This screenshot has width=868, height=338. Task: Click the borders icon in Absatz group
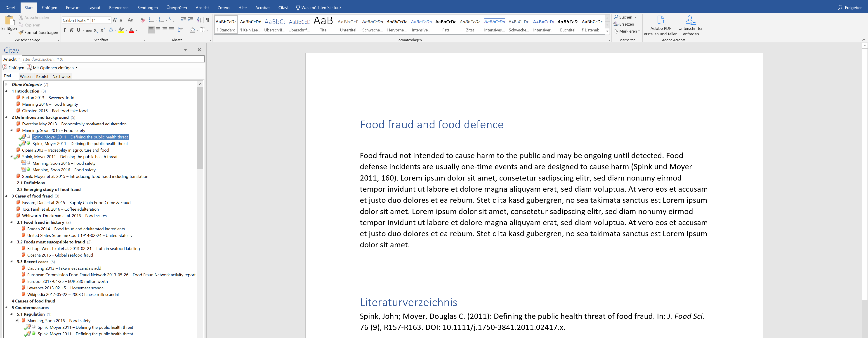pyautogui.click(x=203, y=30)
